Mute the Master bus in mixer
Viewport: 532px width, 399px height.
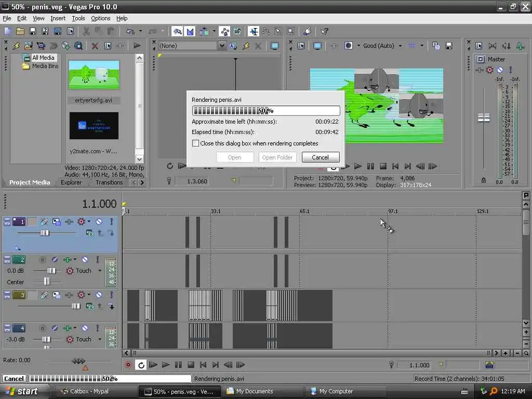pos(500,70)
